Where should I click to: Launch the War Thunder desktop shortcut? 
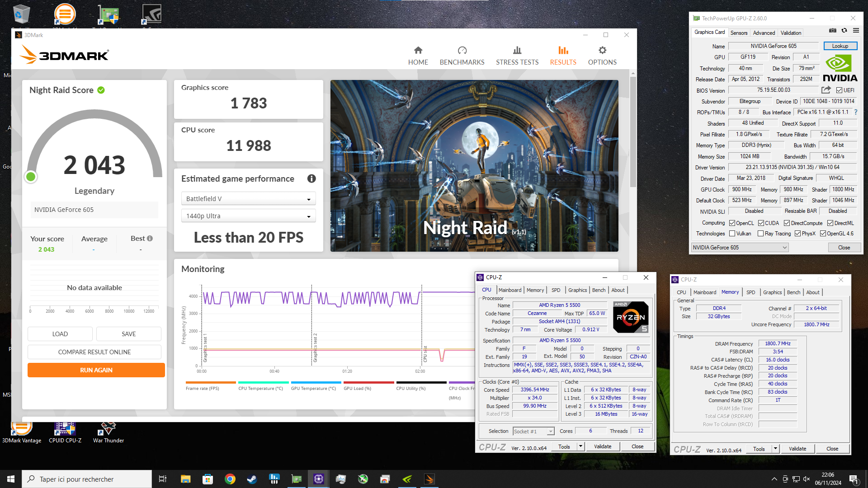pyautogui.click(x=108, y=432)
